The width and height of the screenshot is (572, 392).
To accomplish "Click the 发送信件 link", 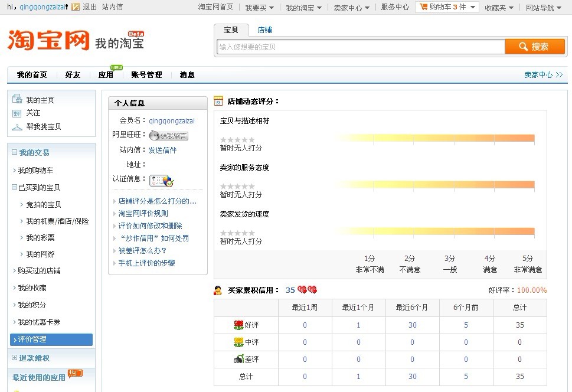I will [162, 150].
